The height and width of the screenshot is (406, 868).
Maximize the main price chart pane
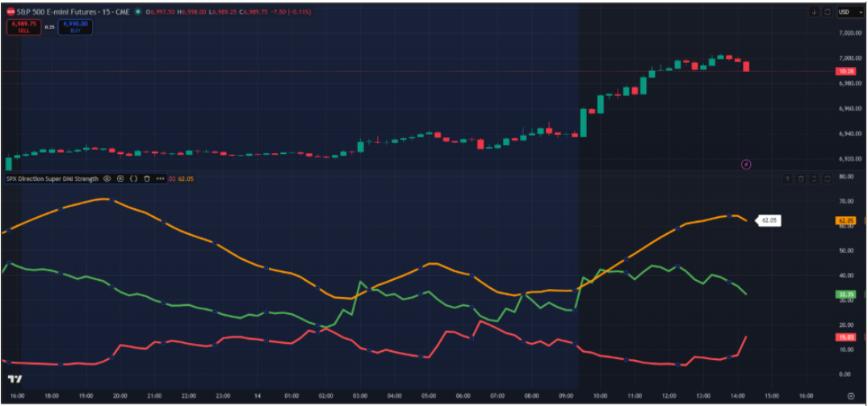(x=828, y=12)
